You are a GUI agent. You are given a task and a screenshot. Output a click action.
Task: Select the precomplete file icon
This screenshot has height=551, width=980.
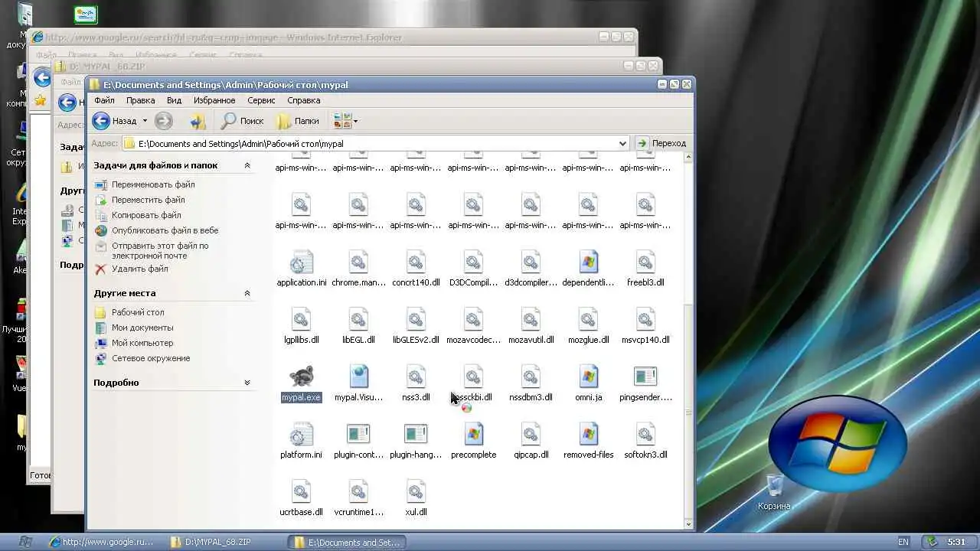tap(473, 433)
